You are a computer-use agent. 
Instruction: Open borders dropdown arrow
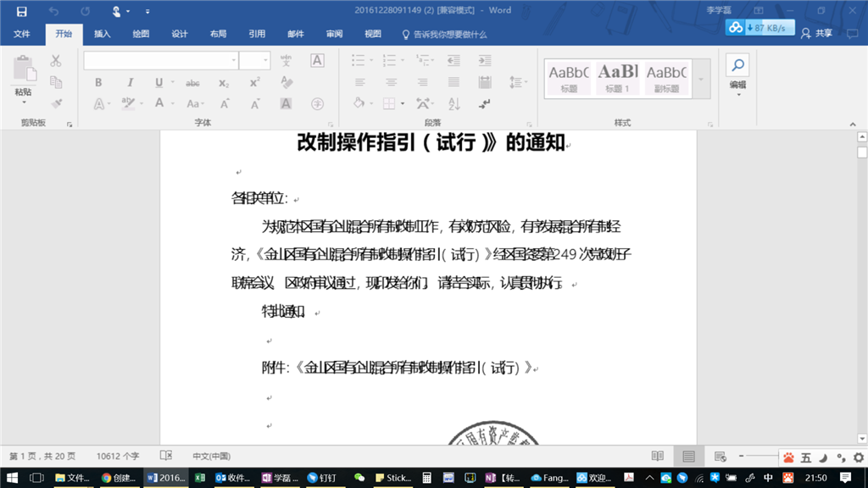pyautogui.click(x=403, y=103)
